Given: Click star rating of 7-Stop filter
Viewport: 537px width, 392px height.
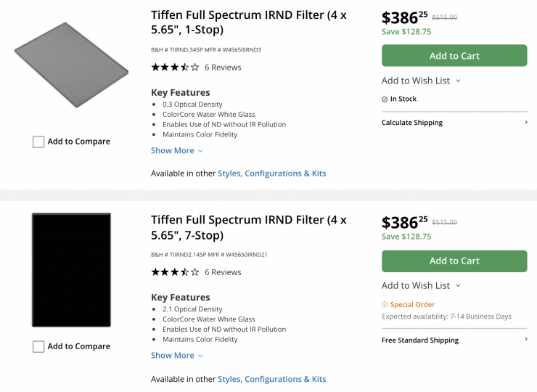Looking at the screenshot, I should coord(175,272).
